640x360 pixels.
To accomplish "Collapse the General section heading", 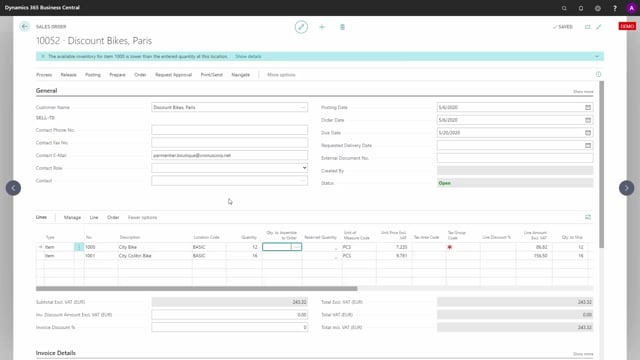I will click(x=46, y=91).
